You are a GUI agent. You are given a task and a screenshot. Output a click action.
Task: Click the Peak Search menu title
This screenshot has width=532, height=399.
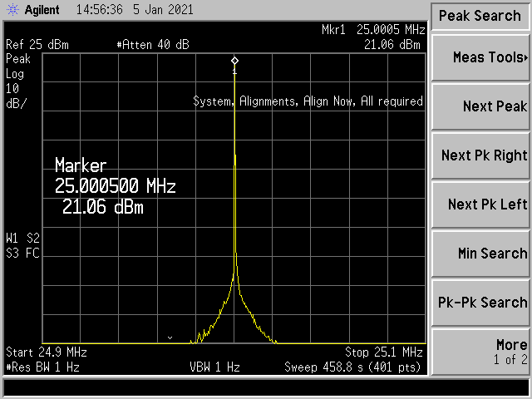tap(480, 16)
